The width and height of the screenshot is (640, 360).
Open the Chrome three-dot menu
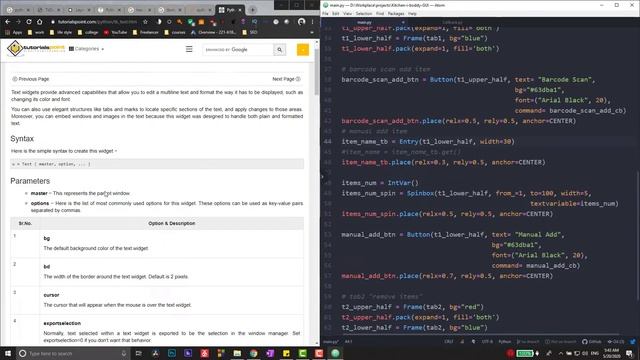313,22
